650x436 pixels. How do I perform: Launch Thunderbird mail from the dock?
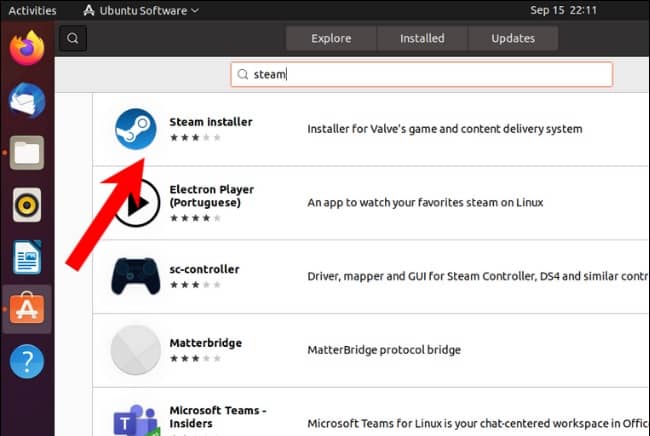pyautogui.click(x=27, y=100)
